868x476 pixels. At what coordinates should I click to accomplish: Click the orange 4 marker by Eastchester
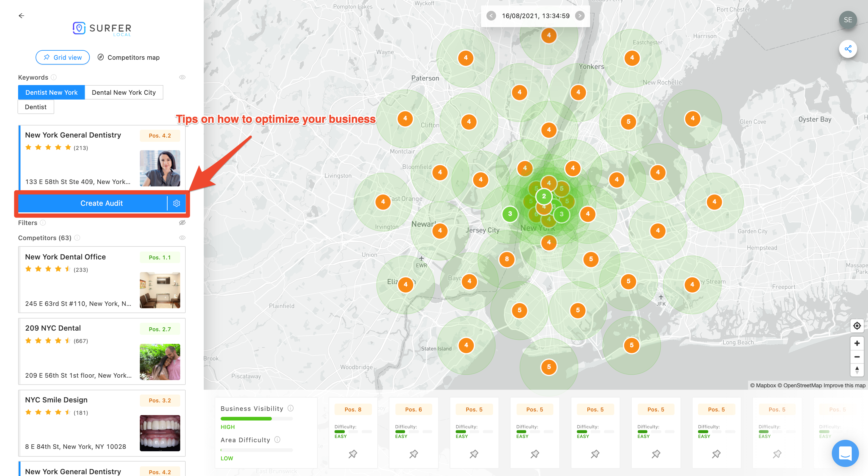(632, 58)
